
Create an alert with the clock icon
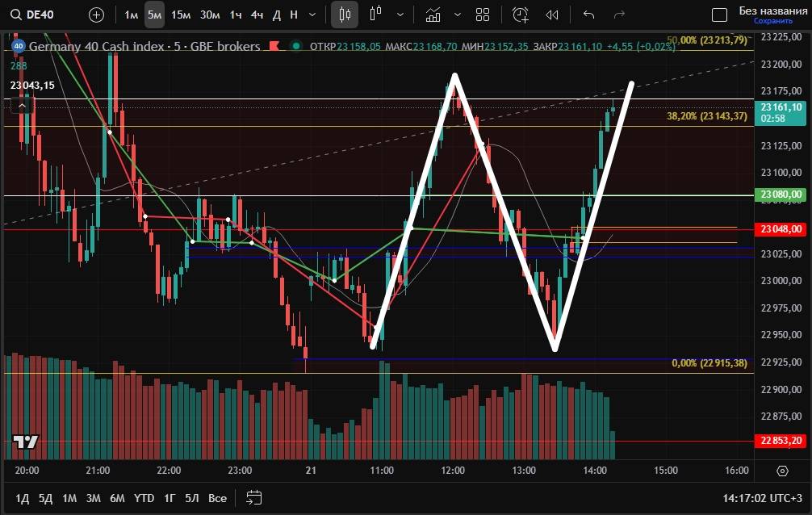521,15
